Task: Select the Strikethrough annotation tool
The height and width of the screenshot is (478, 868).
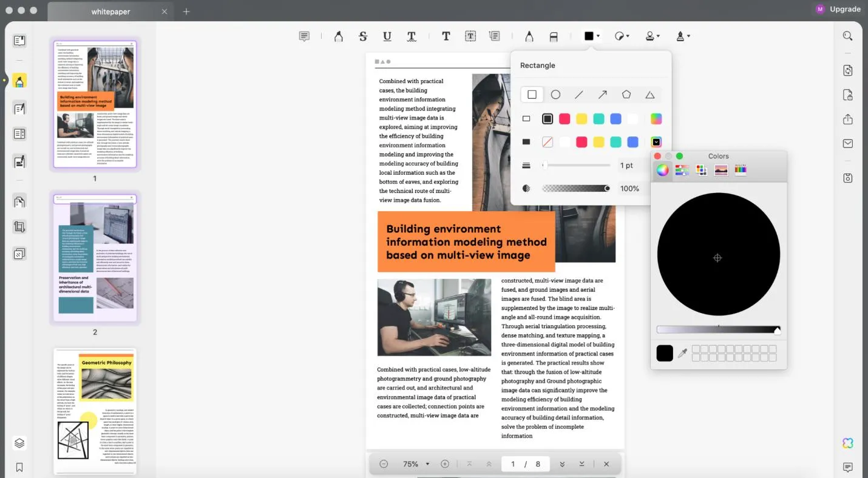Action: point(362,36)
